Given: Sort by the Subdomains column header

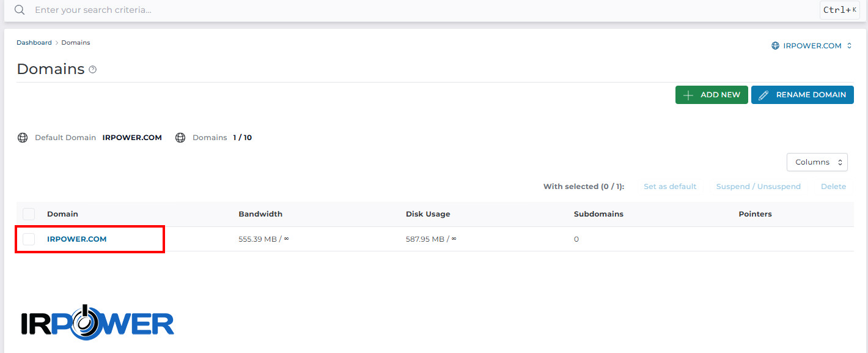Looking at the screenshot, I should tap(598, 214).
